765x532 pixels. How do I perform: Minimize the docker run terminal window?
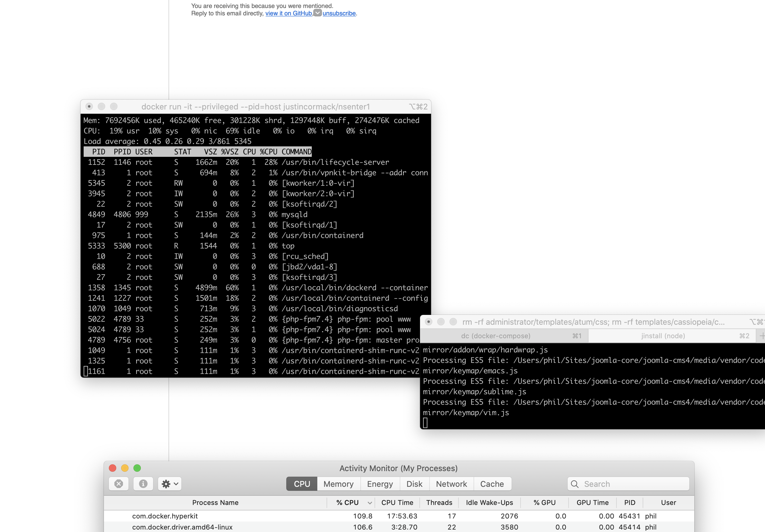pyautogui.click(x=101, y=106)
